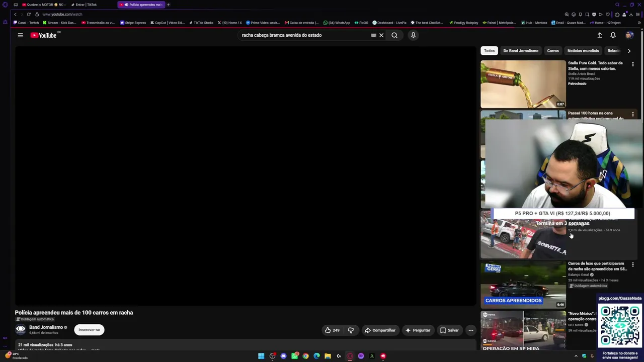The image size is (644, 362).
Task: Open Google Chrome from the taskbar
Action: [x=305, y=356]
